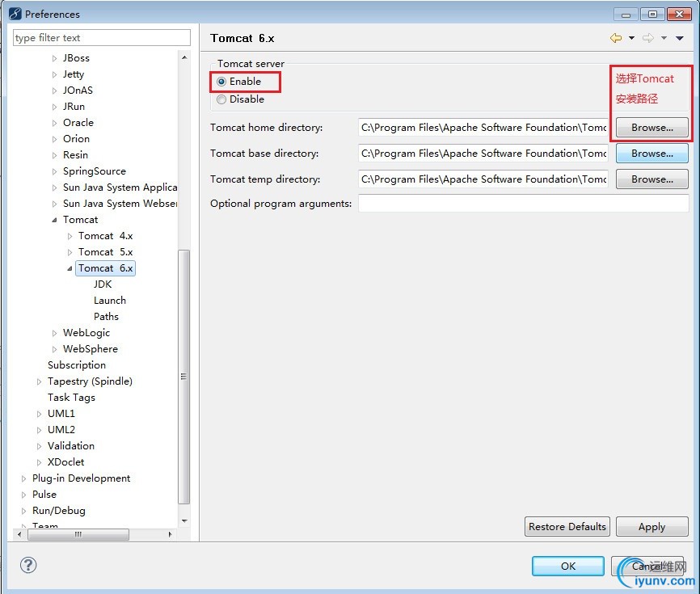Screen dimensions: 700x594
Task: Browse for Tomcat temp directory
Action: (652, 179)
